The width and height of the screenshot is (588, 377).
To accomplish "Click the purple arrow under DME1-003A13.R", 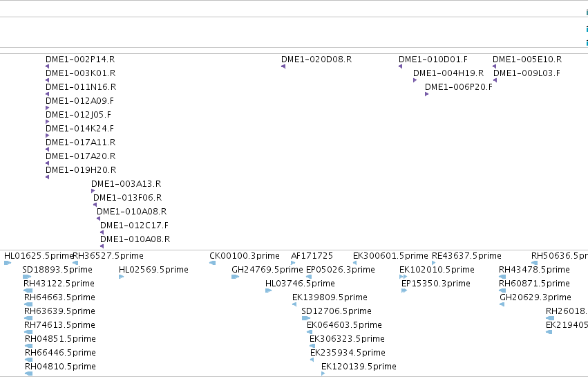I will pyautogui.click(x=93, y=191).
